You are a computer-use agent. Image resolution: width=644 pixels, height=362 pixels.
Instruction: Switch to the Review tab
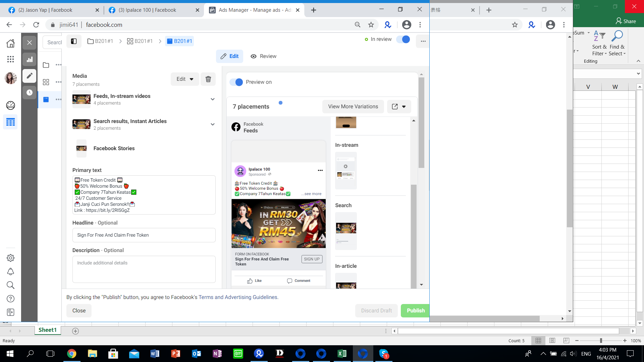click(x=264, y=56)
